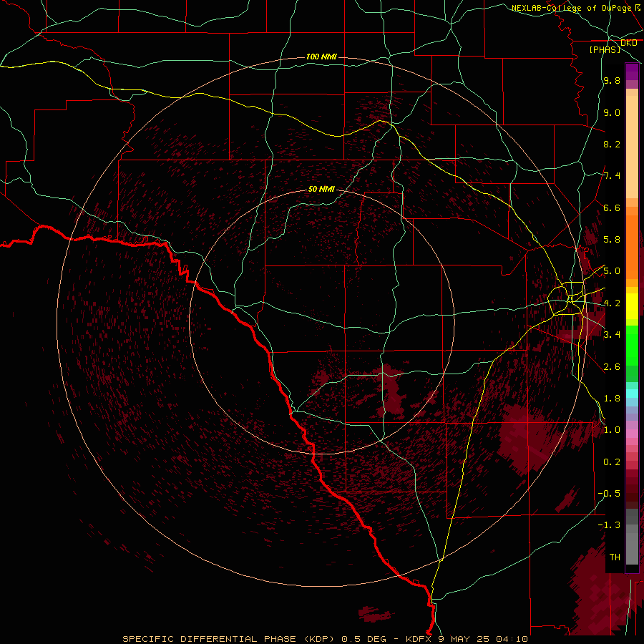Click the 0.2 value on the color scale

tap(612, 462)
